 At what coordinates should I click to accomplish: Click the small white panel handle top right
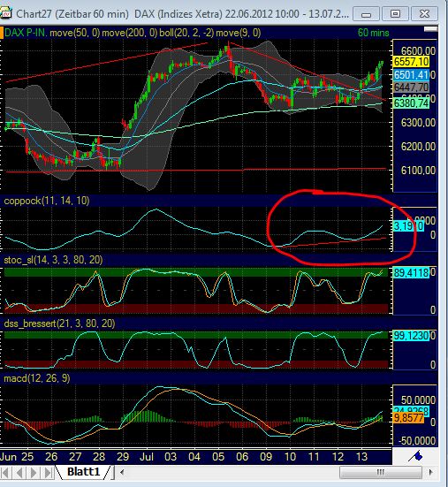[430, 29]
